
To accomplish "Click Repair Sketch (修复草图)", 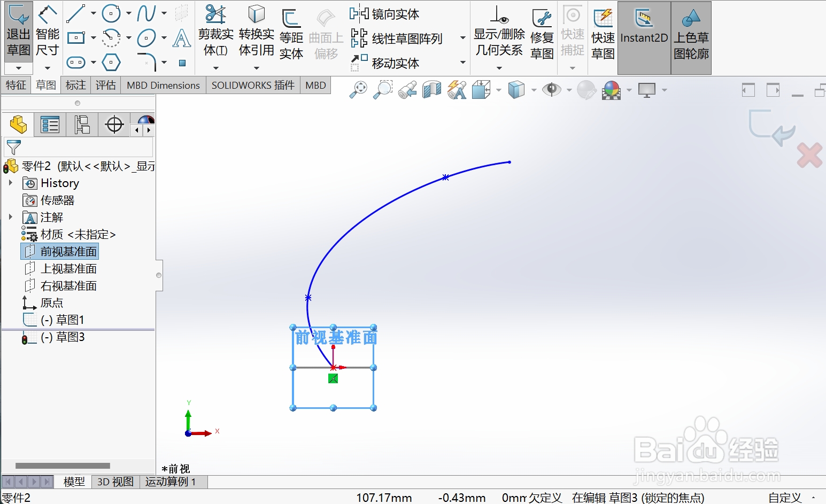I will tap(542, 35).
